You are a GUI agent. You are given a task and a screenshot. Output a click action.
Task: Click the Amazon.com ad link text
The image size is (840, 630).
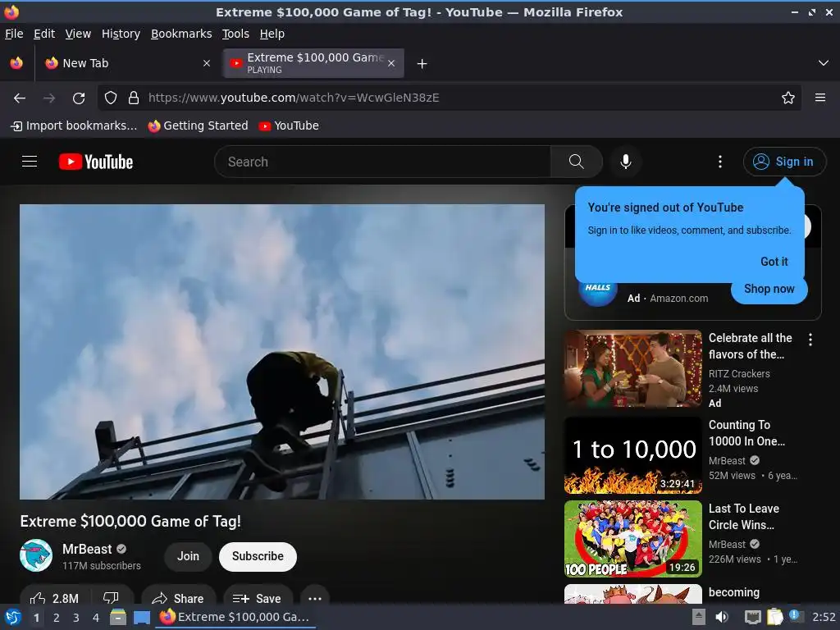pos(678,299)
